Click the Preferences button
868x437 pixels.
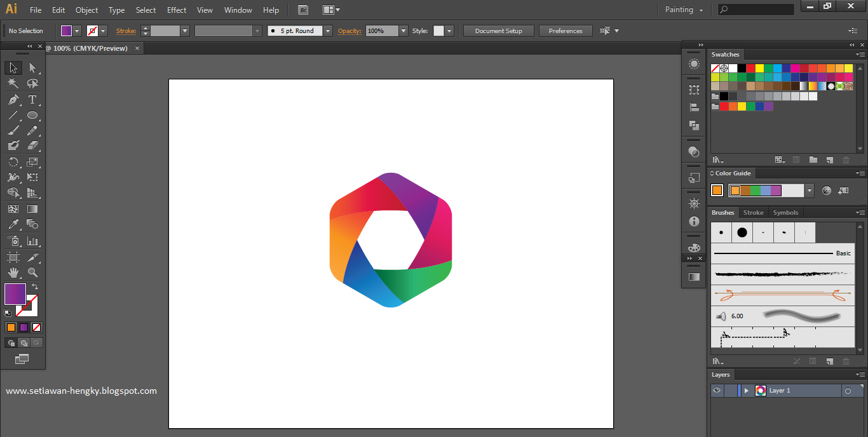(x=566, y=30)
